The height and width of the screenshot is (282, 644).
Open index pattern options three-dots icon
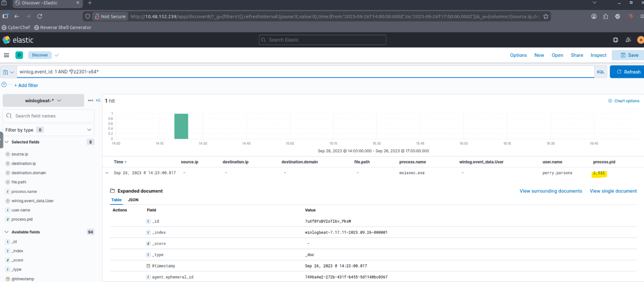pyautogui.click(x=91, y=100)
